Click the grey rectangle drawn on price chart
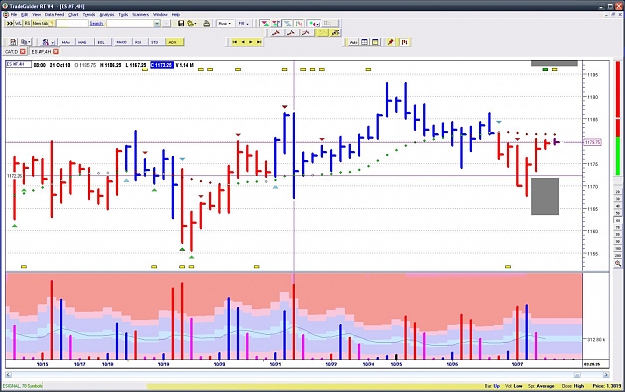 pyautogui.click(x=545, y=196)
